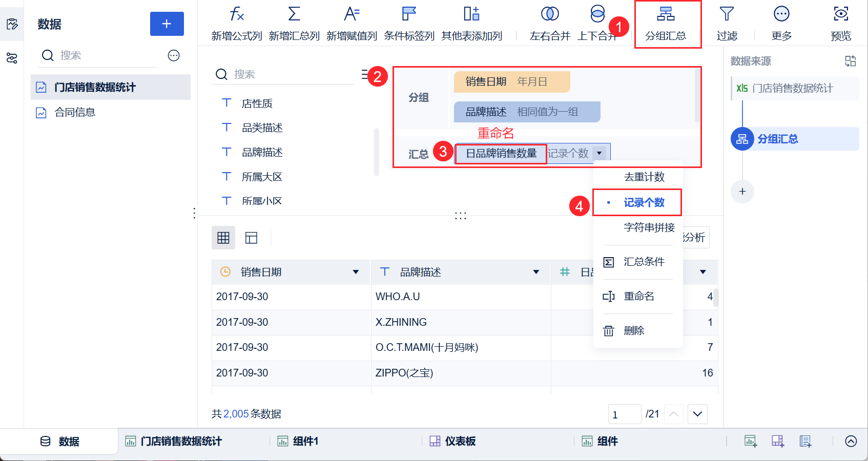Open the edit view icon in the left rail
This screenshot has width=868, height=461.
12,24
